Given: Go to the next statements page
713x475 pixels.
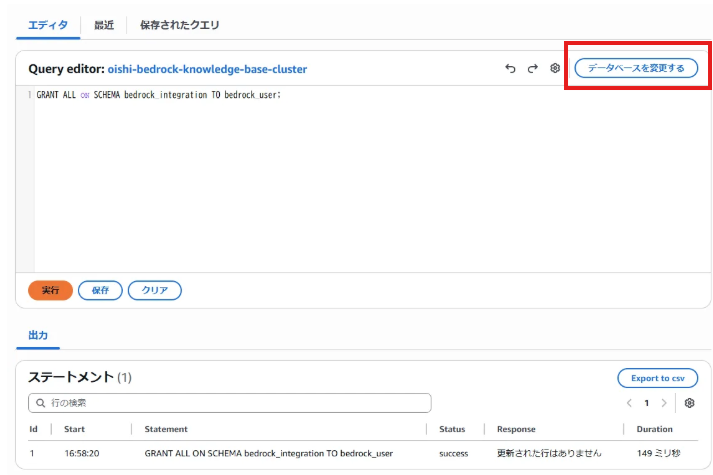Looking at the screenshot, I should pos(664,403).
